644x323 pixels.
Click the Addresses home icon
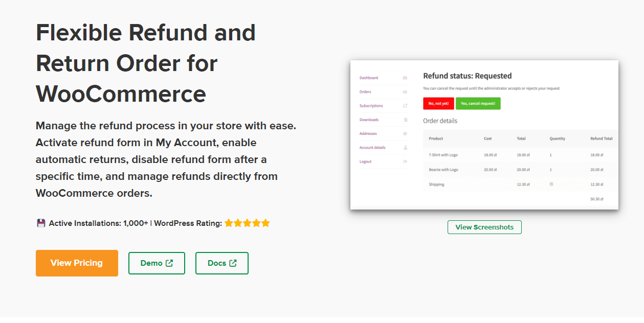405,133
